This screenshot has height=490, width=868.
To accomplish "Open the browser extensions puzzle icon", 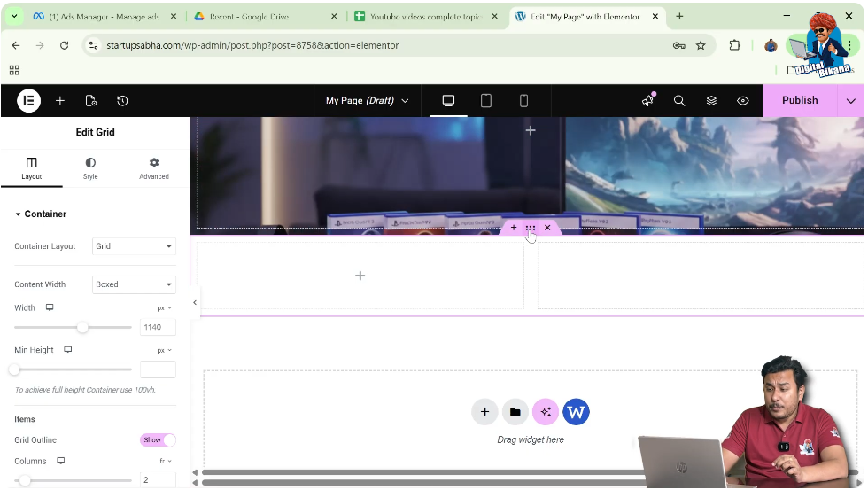I will click(x=734, y=45).
